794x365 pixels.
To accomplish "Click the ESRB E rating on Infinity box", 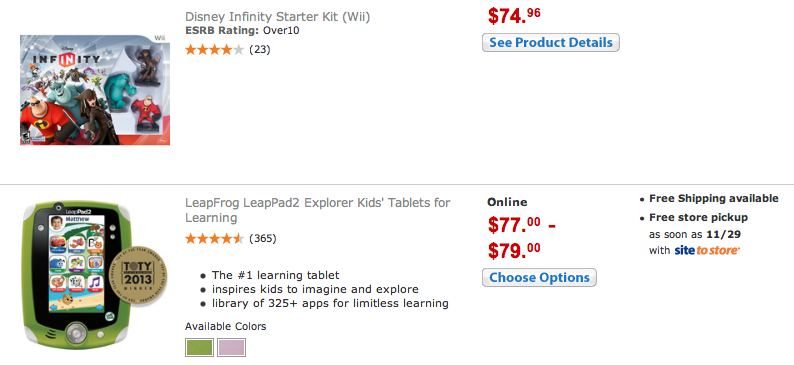I will point(24,137).
